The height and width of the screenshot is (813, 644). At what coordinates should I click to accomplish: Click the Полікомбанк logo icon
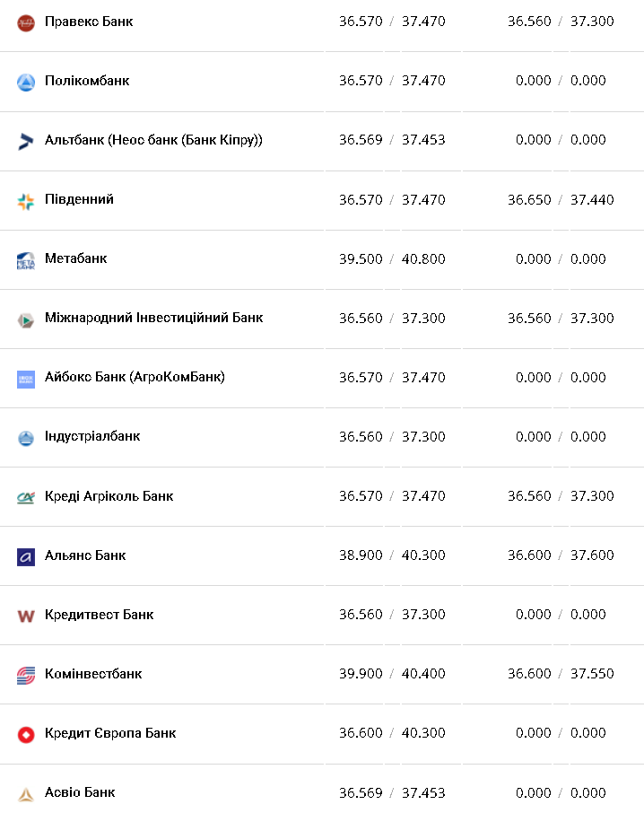pyautogui.click(x=26, y=82)
